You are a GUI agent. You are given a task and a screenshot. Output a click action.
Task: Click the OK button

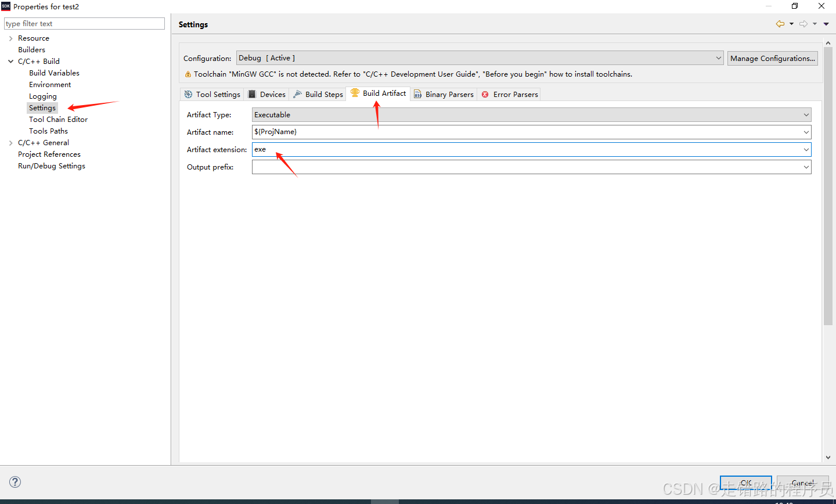click(745, 483)
